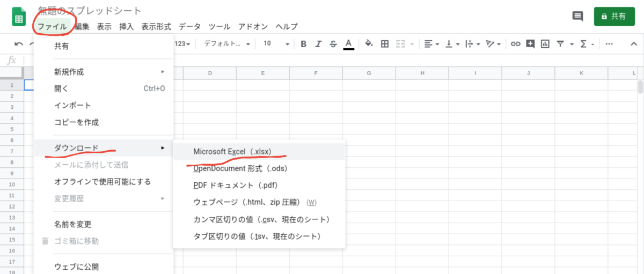The image size is (644, 274).
Task: Open the number format 123 dropdown
Action: coord(183,44)
